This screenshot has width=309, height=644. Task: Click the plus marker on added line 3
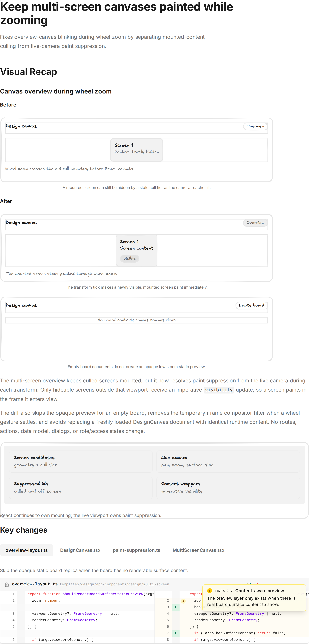point(175,607)
